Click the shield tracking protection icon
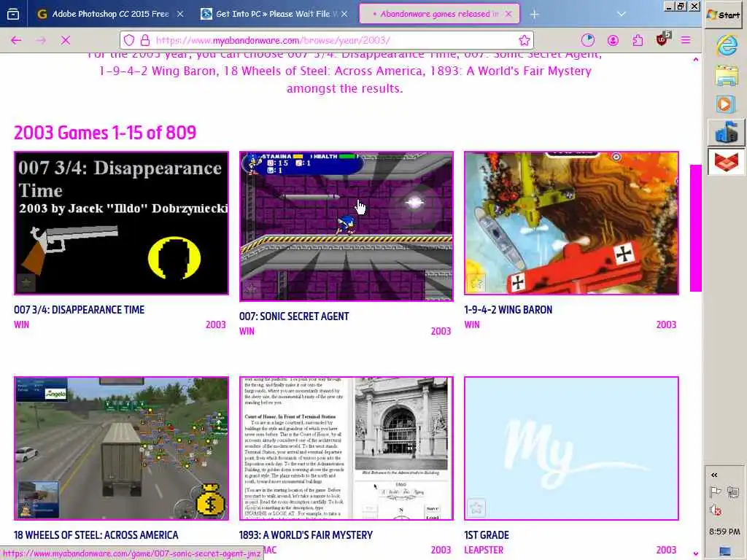The width and height of the screenshot is (747, 560). pos(129,41)
